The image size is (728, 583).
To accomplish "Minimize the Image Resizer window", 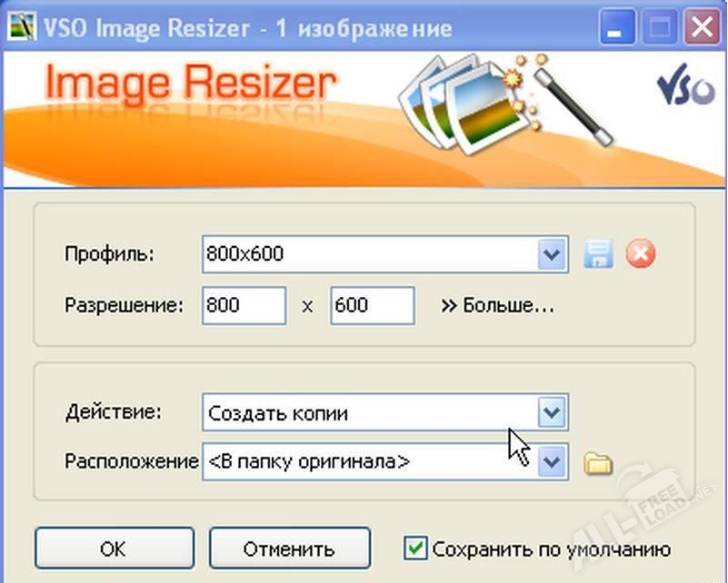I will click(x=613, y=27).
